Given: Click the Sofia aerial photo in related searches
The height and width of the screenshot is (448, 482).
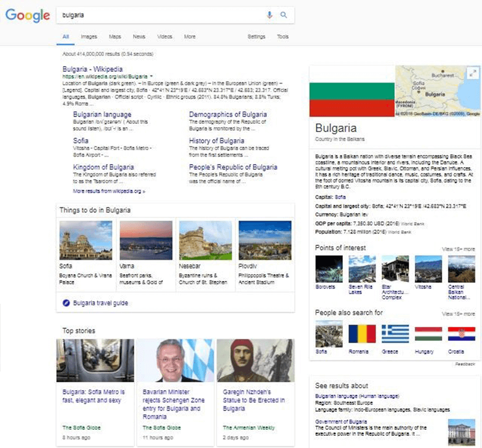Looking at the screenshot, I should click(329, 334).
